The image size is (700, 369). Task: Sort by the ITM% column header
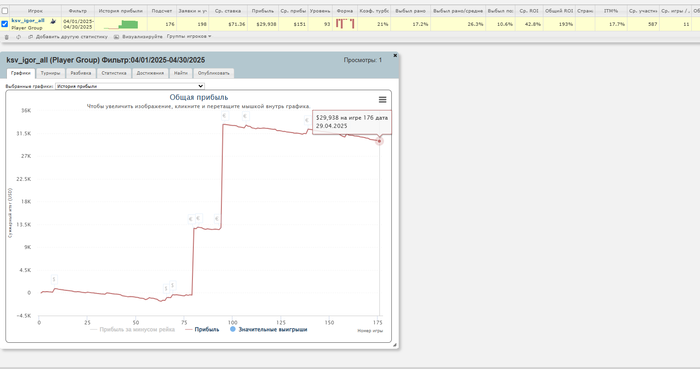[x=611, y=11]
